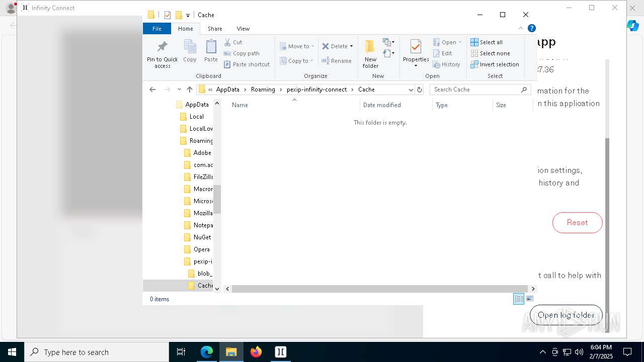
Task: Expand the Delete options arrow
Action: (351, 46)
